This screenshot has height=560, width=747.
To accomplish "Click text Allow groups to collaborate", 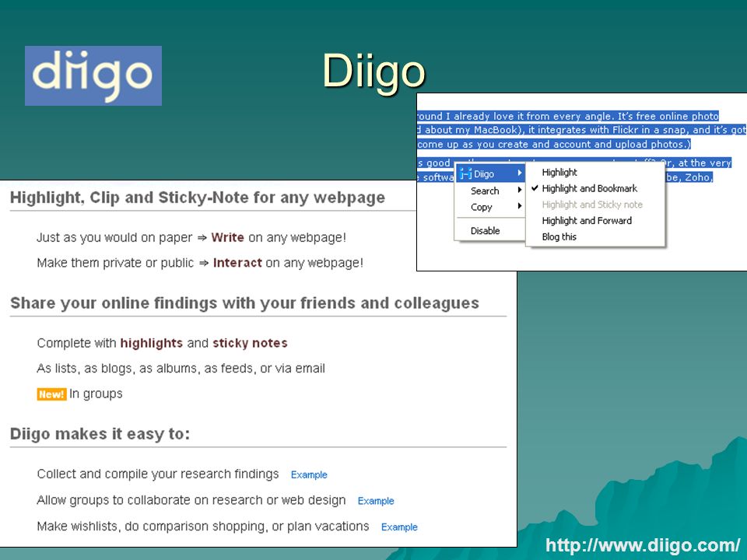I will tap(191, 500).
